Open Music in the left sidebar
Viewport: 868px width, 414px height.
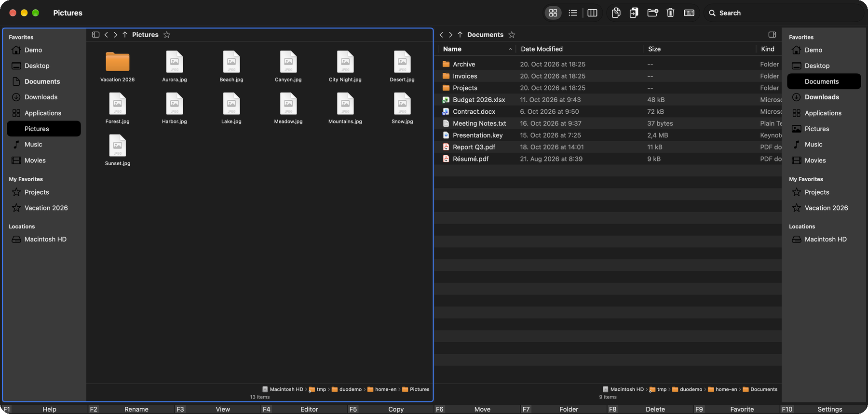(44, 145)
